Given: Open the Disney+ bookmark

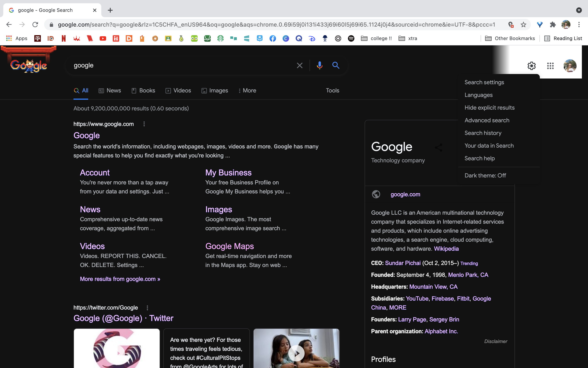Looking at the screenshot, I should click(312, 38).
